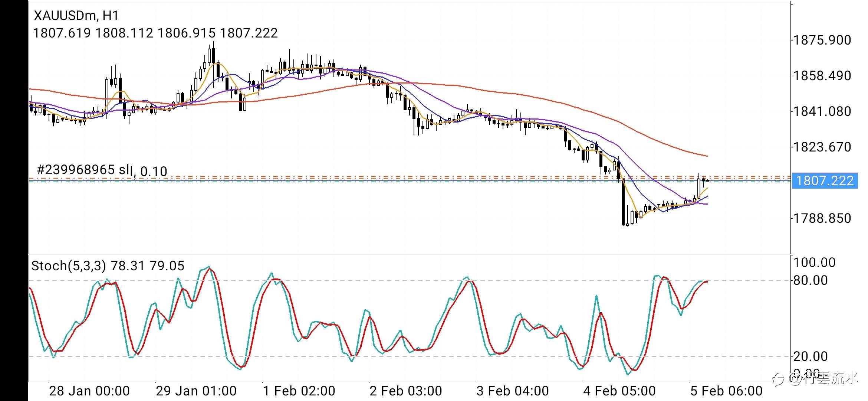
Task: Select the 5 Feb 06:00 time marker
Action: click(x=726, y=391)
